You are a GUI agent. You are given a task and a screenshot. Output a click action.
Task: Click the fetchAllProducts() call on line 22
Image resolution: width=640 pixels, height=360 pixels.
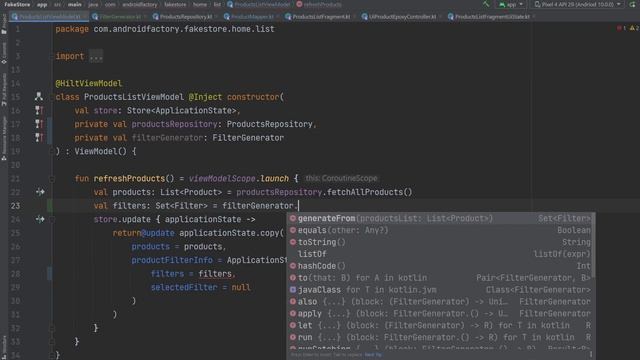[x=369, y=192]
